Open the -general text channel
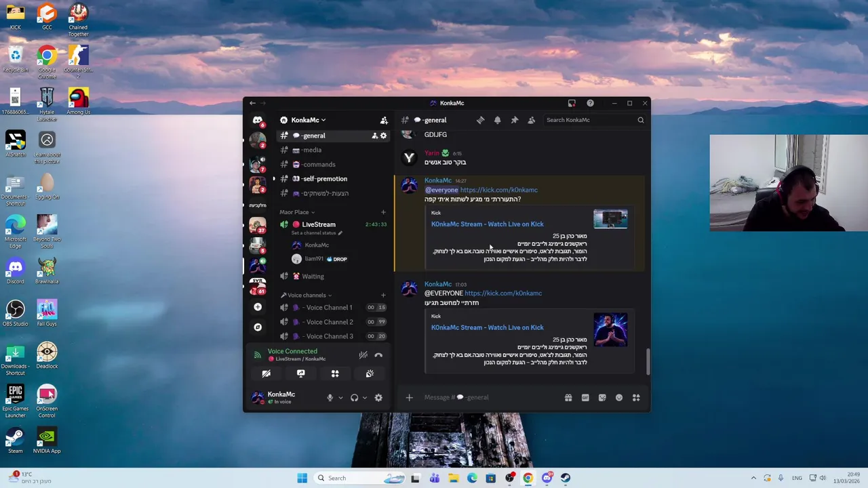 pyautogui.click(x=334, y=136)
